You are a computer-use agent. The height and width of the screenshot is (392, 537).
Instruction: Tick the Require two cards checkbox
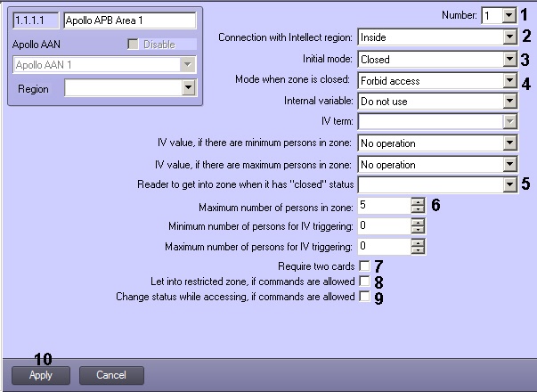pyautogui.click(x=364, y=265)
